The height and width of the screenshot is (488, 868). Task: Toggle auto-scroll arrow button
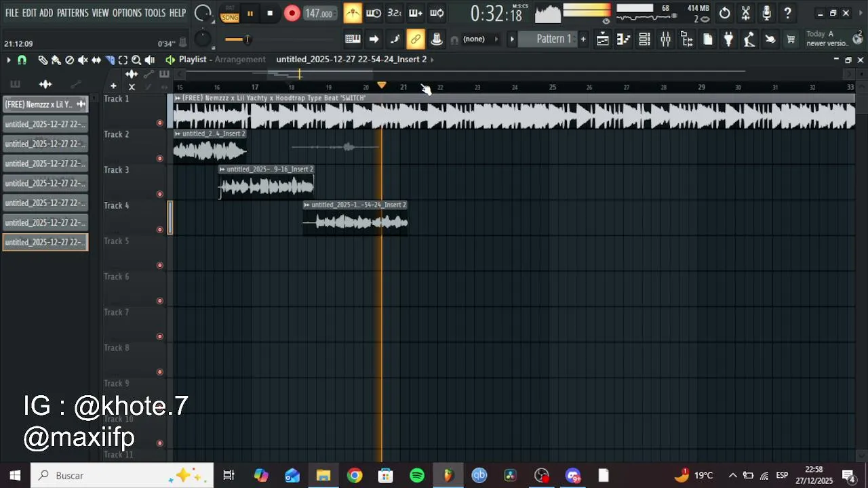(x=374, y=39)
